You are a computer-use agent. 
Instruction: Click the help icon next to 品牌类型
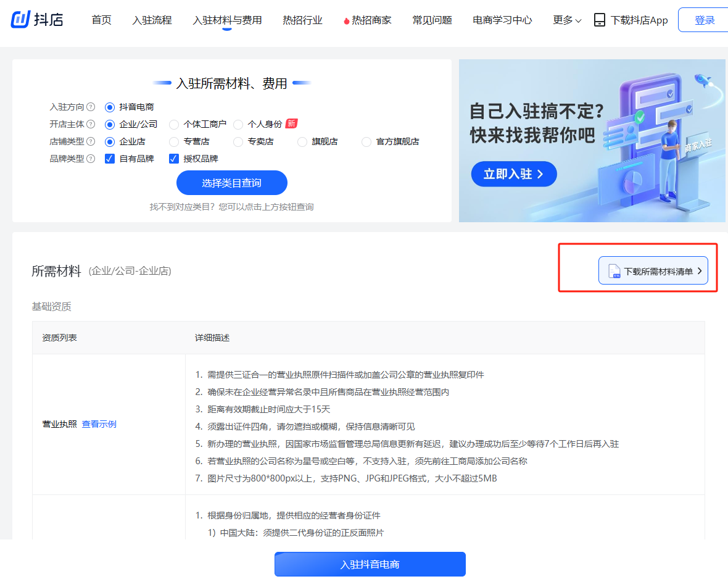[91, 159]
